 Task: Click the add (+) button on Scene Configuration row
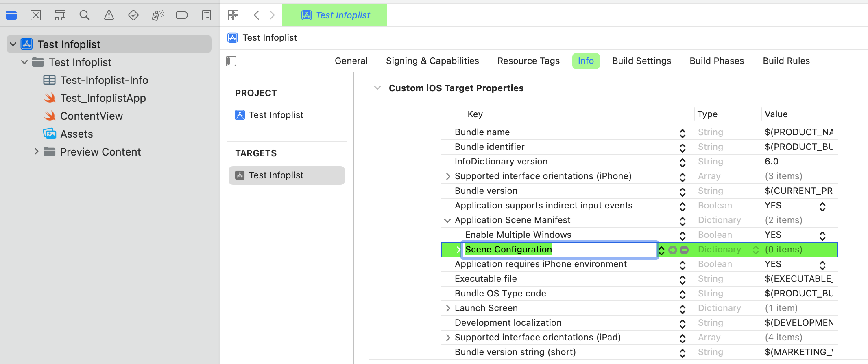click(x=673, y=250)
